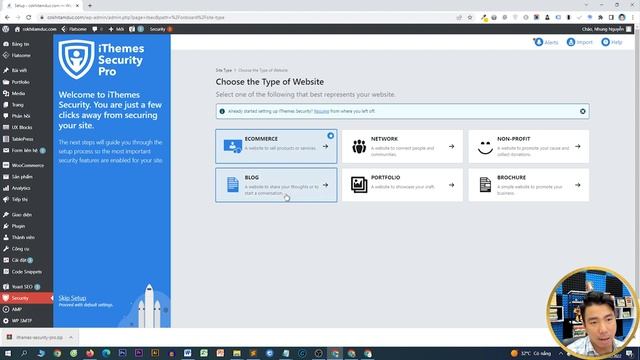Click the arrow on Non-Profit card
Screen dimensions: 640x360
tap(578, 146)
